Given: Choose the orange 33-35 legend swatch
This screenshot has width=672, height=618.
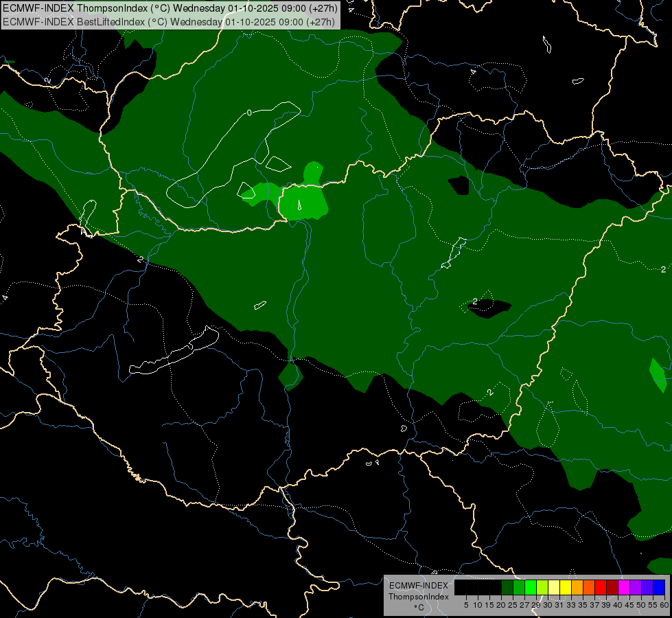Looking at the screenshot, I should pos(577,587).
